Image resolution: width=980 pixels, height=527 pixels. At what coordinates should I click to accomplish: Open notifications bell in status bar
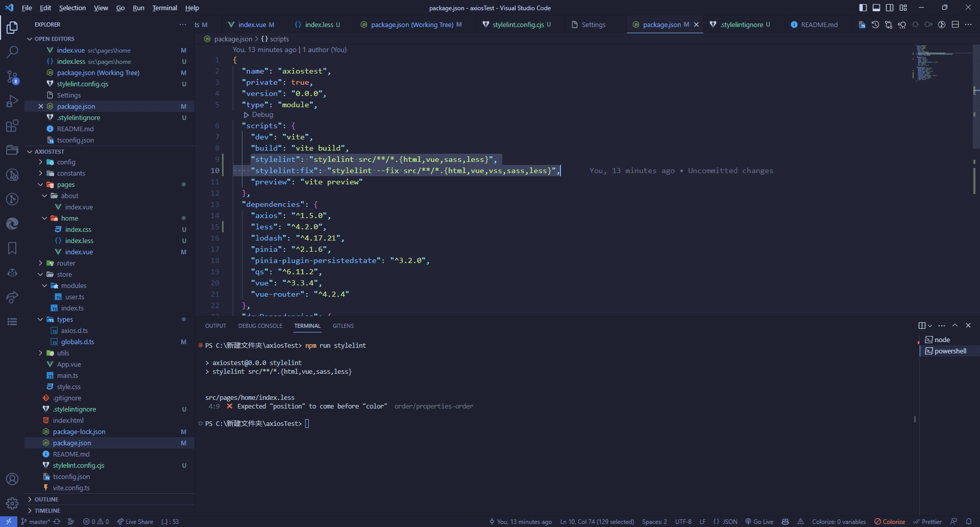969,521
